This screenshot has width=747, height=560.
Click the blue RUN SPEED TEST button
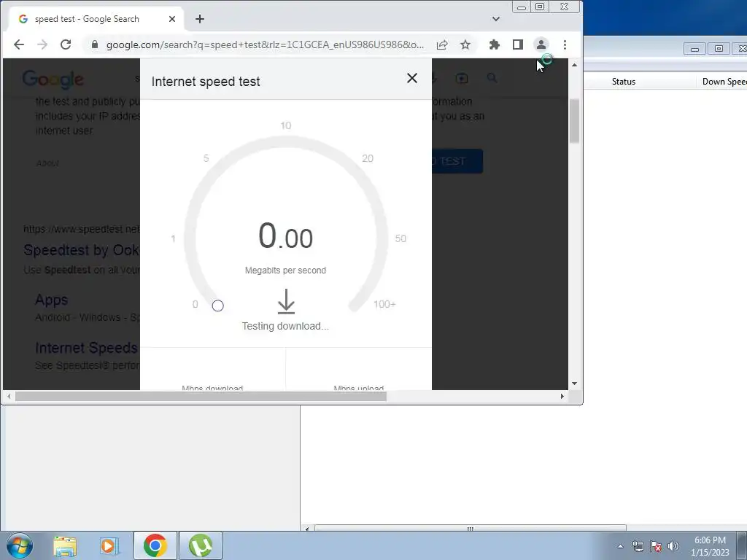pyautogui.click(x=457, y=161)
